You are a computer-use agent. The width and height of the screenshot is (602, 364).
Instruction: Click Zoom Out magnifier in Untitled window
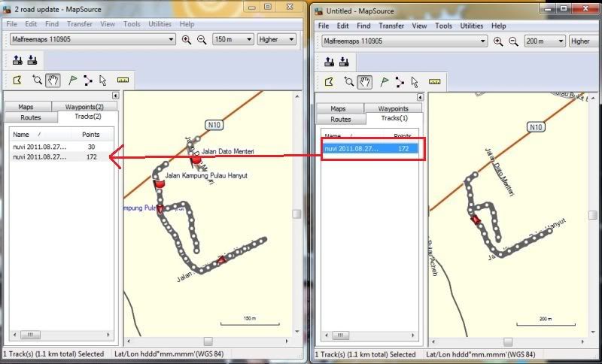tap(513, 41)
